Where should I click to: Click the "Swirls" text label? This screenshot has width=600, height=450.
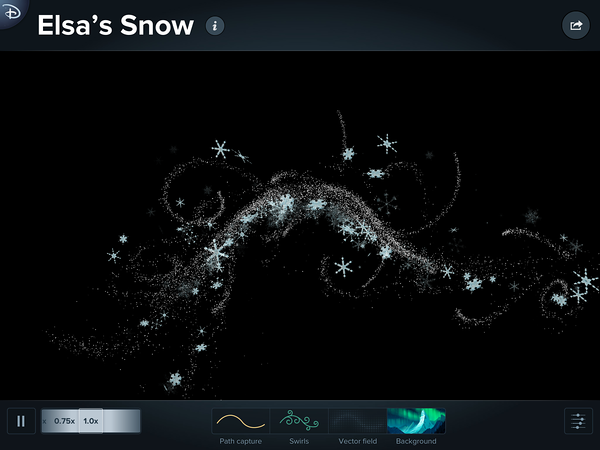click(x=299, y=441)
